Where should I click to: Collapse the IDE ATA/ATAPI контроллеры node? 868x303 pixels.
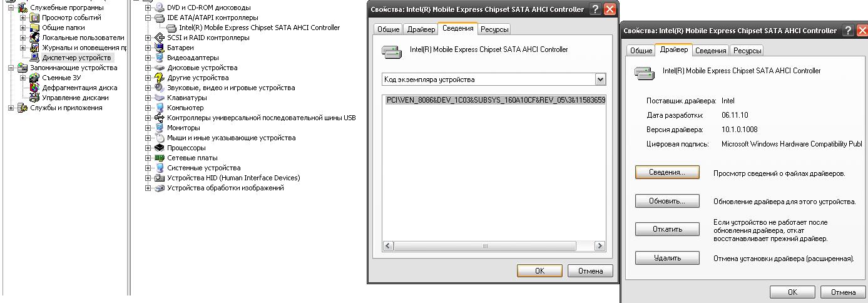click(148, 18)
